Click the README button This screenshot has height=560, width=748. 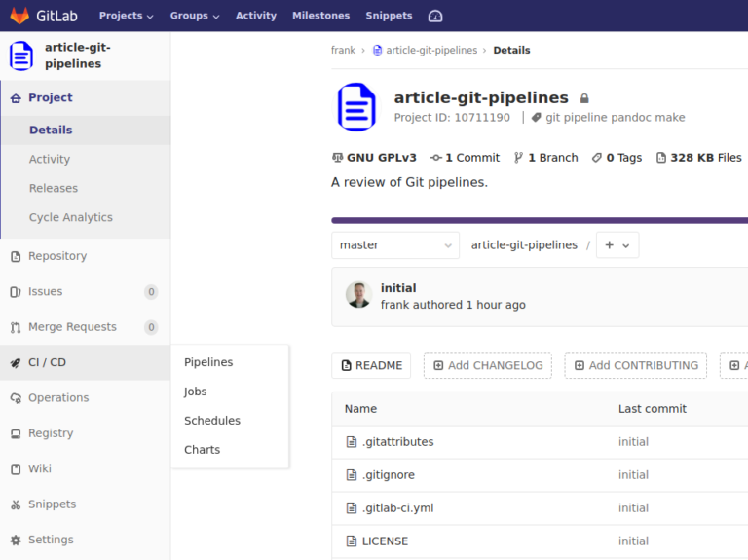(x=371, y=365)
